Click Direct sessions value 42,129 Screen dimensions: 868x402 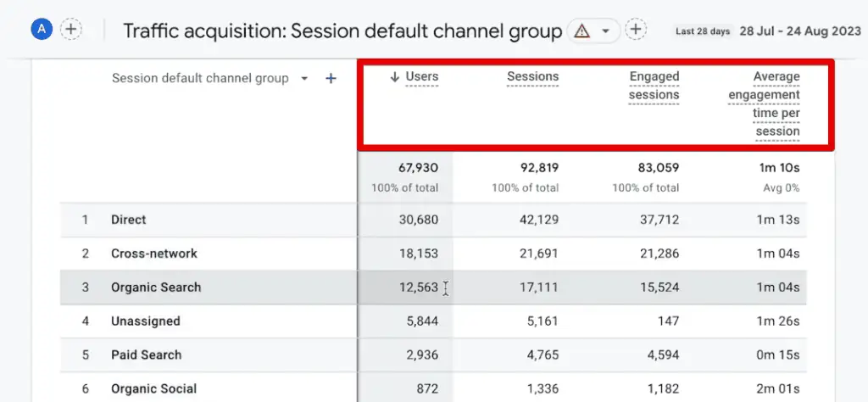[539, 220]
